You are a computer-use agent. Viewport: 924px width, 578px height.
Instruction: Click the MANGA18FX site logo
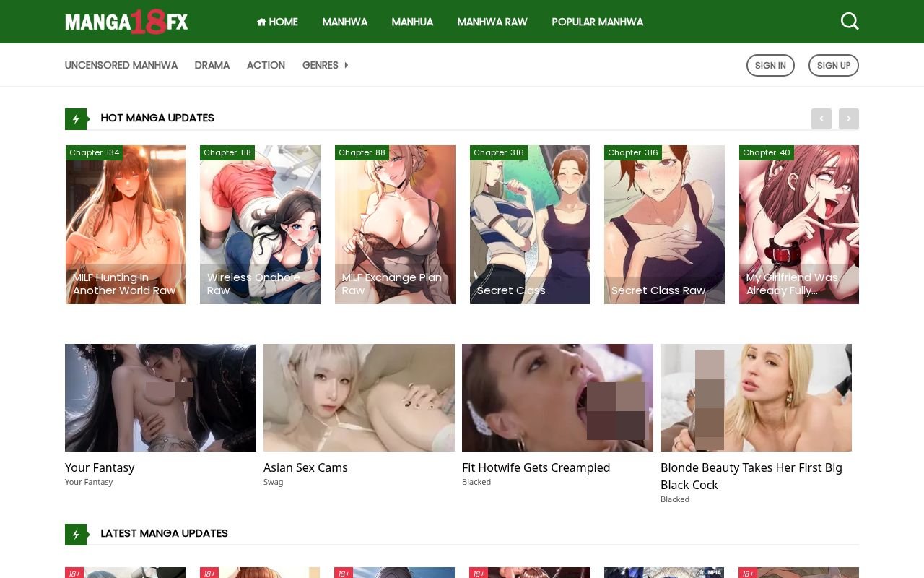pyautogui.click(x=126, y=22)
